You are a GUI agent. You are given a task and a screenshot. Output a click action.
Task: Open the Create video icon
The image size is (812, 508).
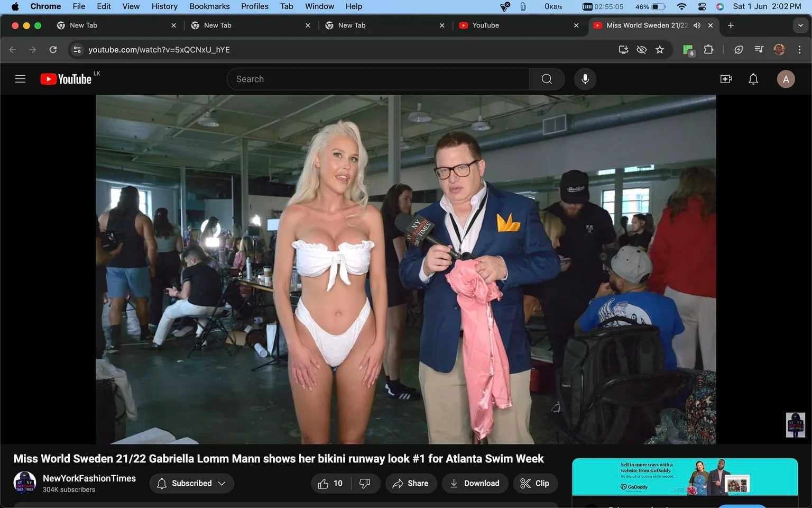click(726, 78)
